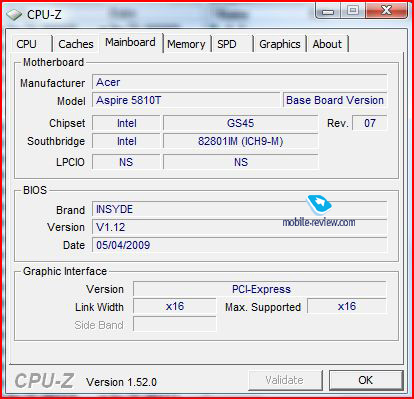Click the Chipset vendor Intel field
The image size is (414, 399).
pyautogui.click(x=126, y=123)
